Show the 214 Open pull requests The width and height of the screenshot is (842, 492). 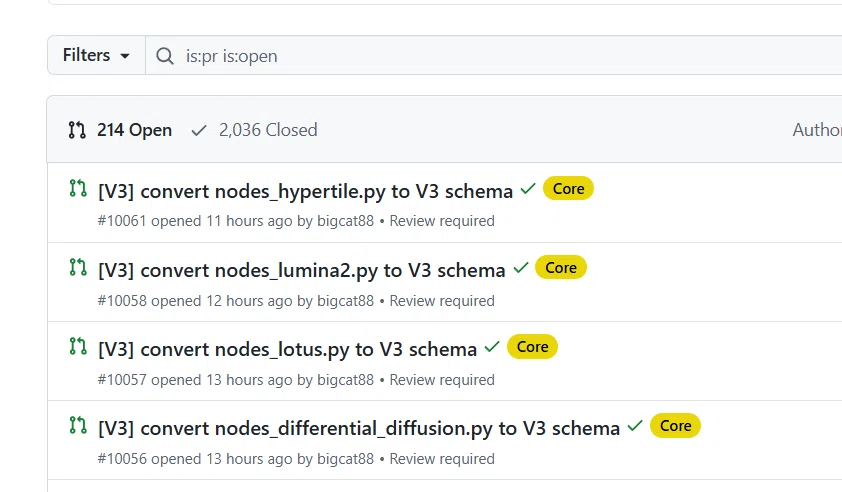point(120,130)
